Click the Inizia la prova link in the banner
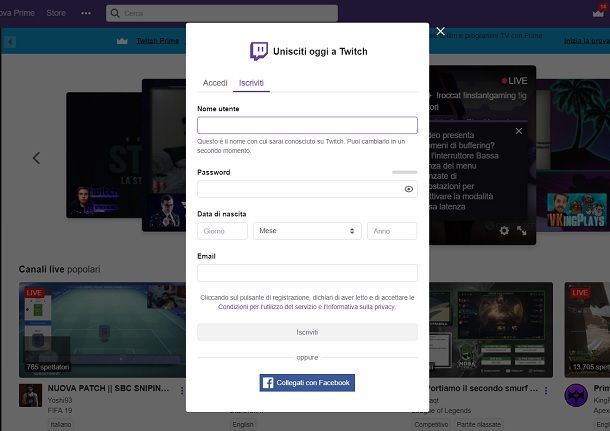Viewport: 610px width, 431px height. pos(587,41)
